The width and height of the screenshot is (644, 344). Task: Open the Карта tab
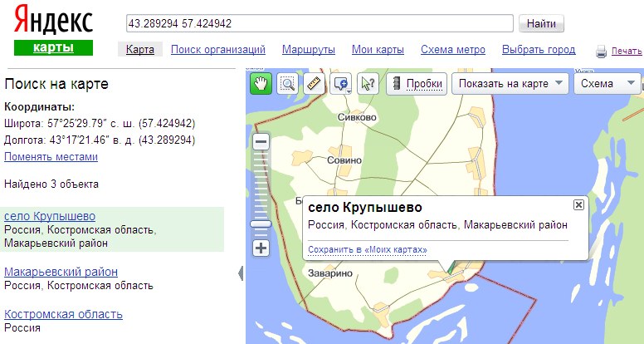140,50
